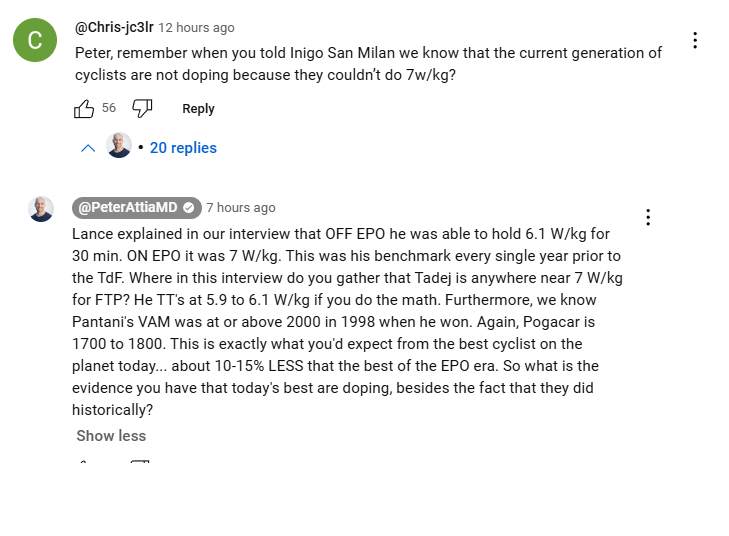Viewport: 729px width, 536px height.
Task: Click the 20 replies link
Action: tap(183, 148)
